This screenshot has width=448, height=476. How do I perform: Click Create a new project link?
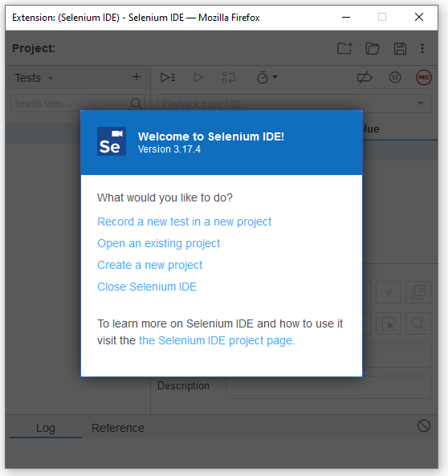click(150, 265)
